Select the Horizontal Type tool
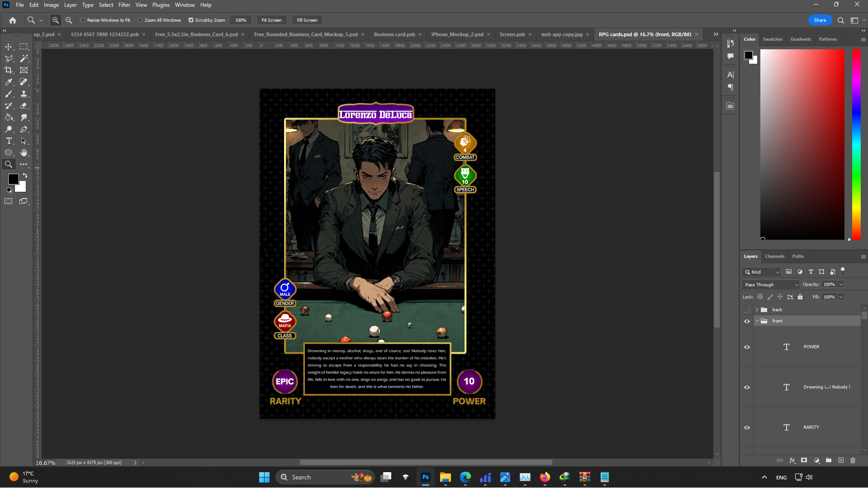The width and height of the screenshot is (868, 488). (x=9, y=141)
